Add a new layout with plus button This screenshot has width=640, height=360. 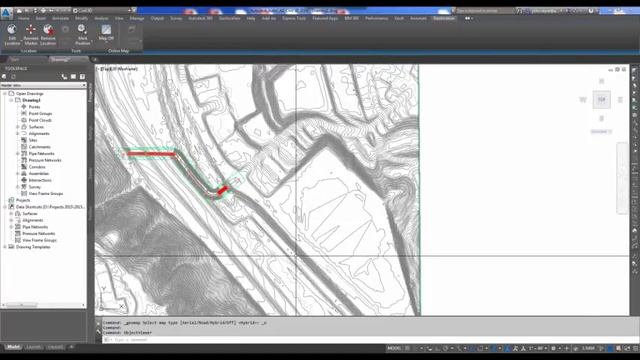pyautogui.click(x=71, y=347)
